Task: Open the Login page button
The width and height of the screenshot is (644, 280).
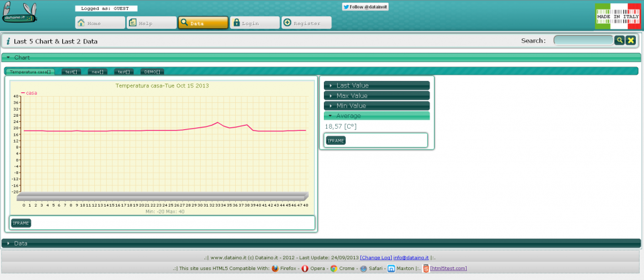Action: pyautogui.click(x=254, y=23)
